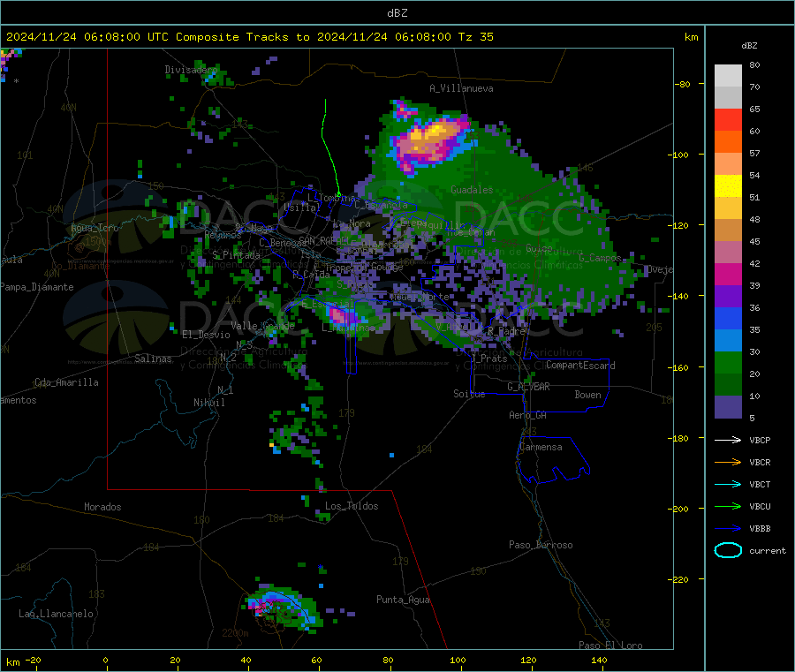Click the 'Soitue' map label

[469, 394]
